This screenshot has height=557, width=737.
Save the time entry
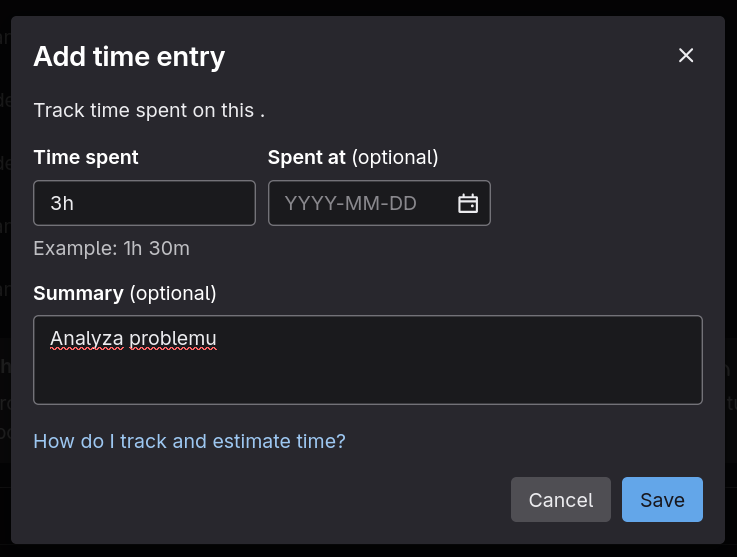point(662,500)
